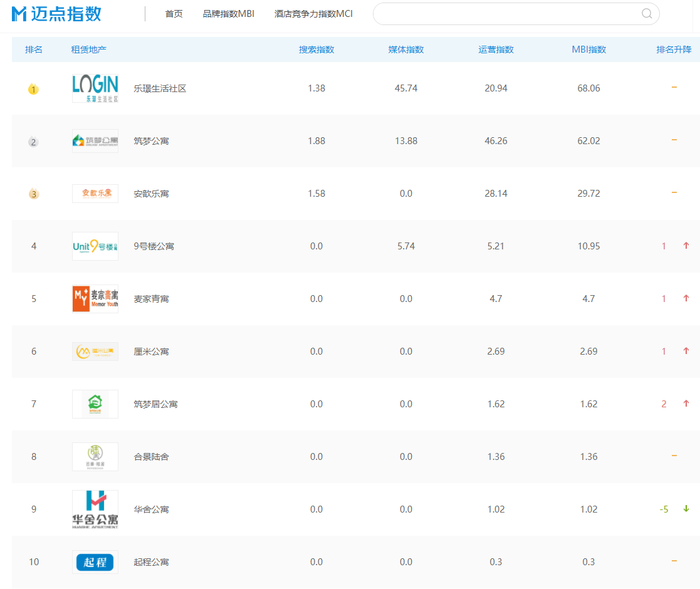The image size is (700, 589).
Task: Click the 合景陆舍 brand name
Action: pyautogui.click(x=151, y=457)
